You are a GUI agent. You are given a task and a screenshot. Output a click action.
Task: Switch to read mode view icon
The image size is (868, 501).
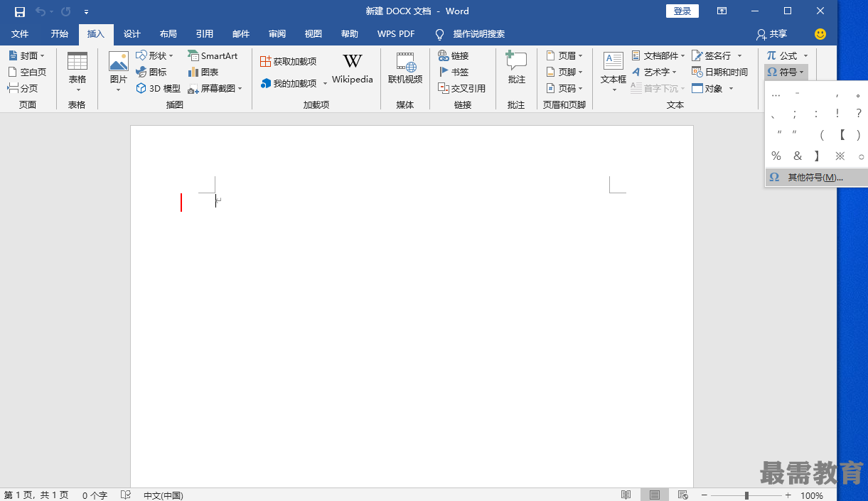tap(626, 495)
